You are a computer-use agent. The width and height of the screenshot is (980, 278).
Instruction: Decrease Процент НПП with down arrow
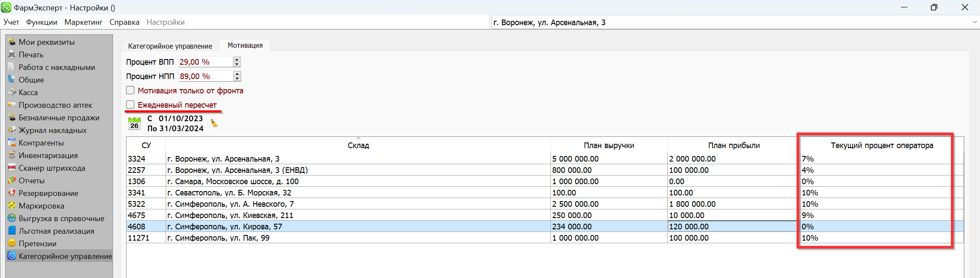237,79
